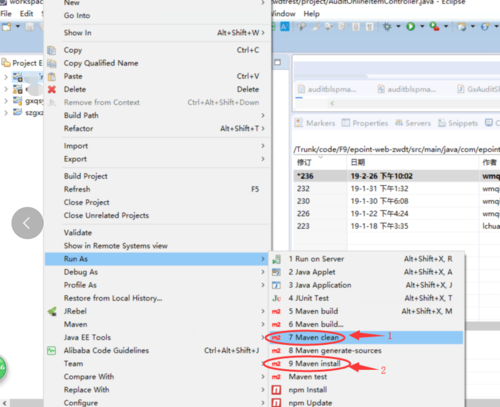
Task: Click the Java Application menu icon
Action: point(276,285)
